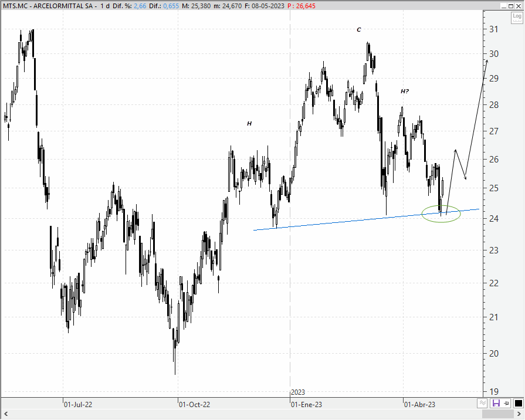The width and height of the screenshot is (525, 420).
Task: Click the 31 price axis label
Action: (x=493, y=29)
